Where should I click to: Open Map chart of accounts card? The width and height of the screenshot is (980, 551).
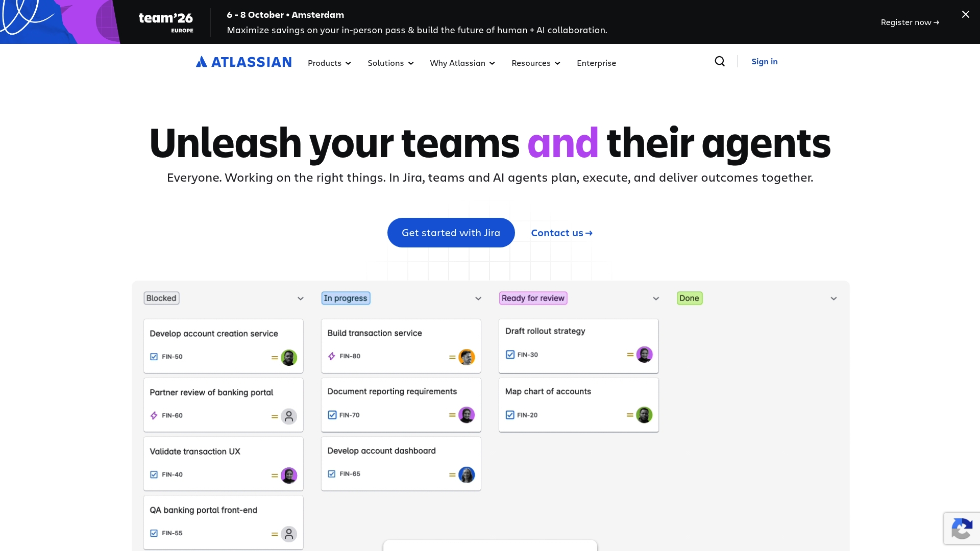pos(578,405)
